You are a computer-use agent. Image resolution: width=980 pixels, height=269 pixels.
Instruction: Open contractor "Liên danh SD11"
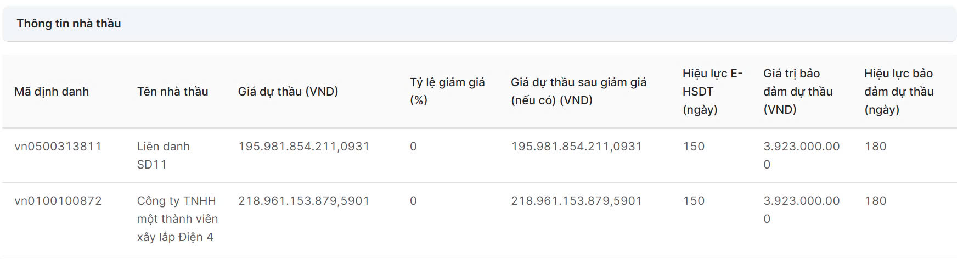[163, 155]
